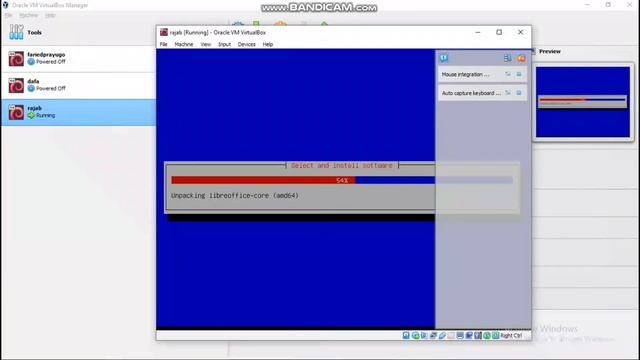Image resolution: width=640 pixels, height=360 pixels.
Task: Open the File menu in VirtualBox Manager
Action: [9, 15]
